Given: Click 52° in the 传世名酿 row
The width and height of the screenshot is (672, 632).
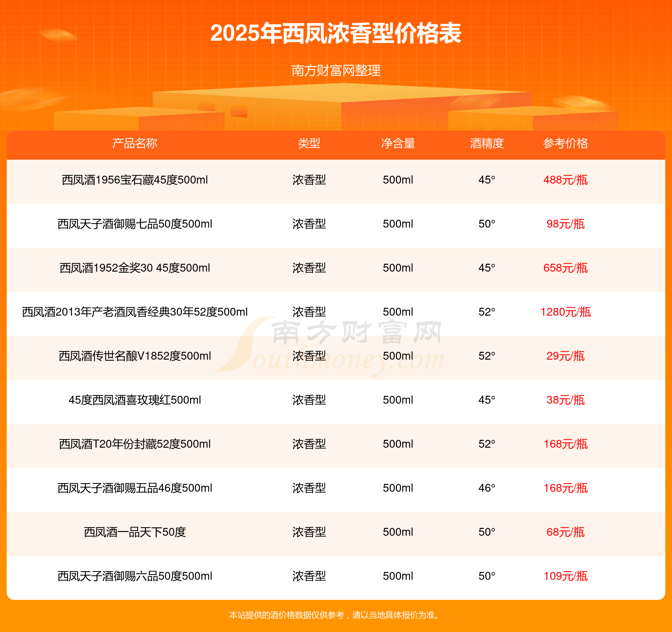Looking at the screenshot, I should tap(487, 356).
